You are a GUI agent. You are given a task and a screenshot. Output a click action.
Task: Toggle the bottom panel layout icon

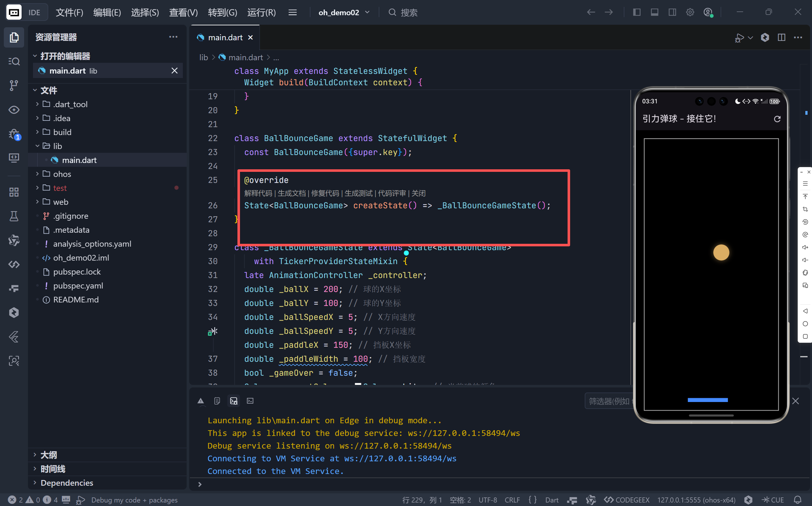[655, 12]
